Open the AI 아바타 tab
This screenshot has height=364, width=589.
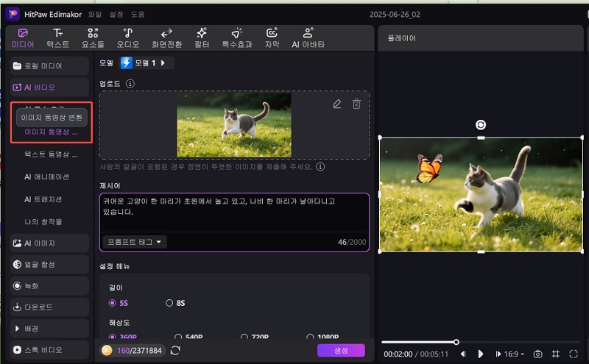click(x=308, y=38)
